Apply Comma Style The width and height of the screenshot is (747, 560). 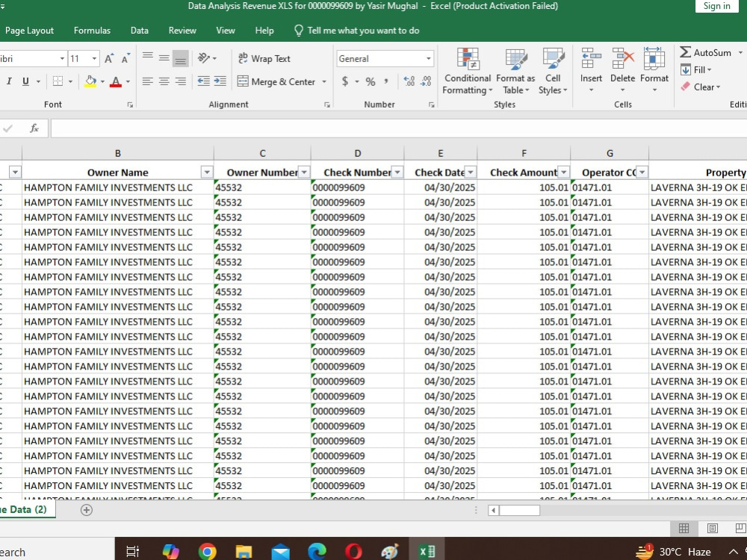[x=386, y=81]
